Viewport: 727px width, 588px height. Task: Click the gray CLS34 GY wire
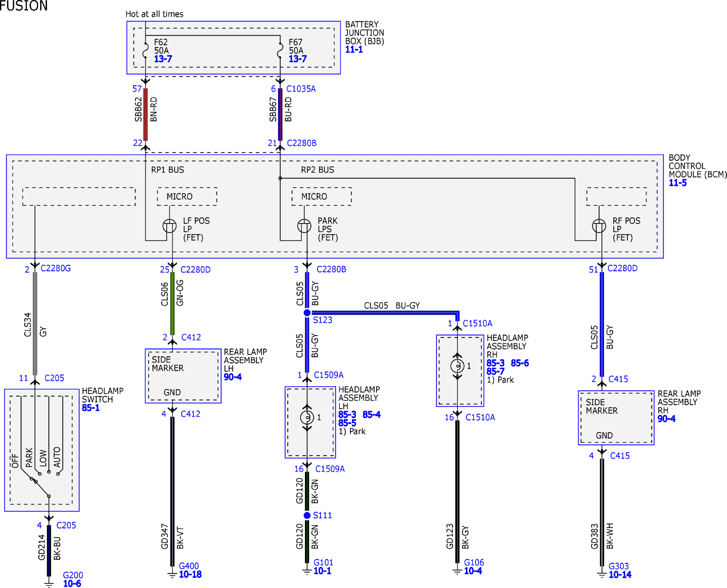[35, 324]
